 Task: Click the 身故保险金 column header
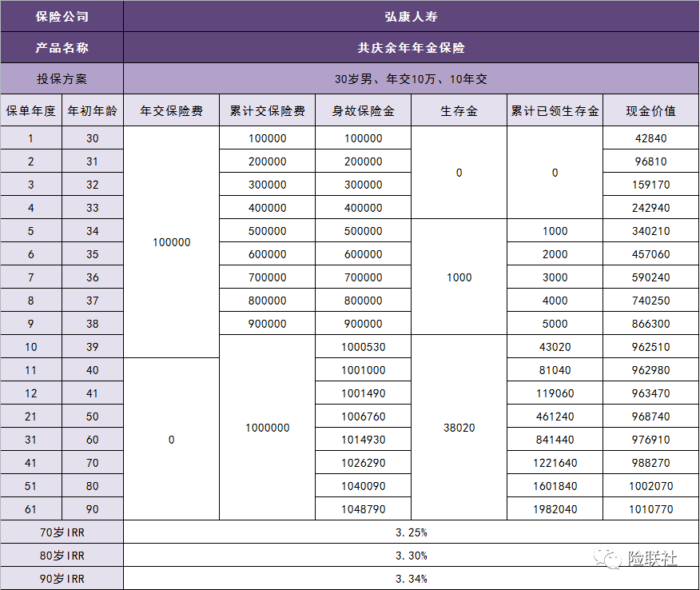point(363,111)
